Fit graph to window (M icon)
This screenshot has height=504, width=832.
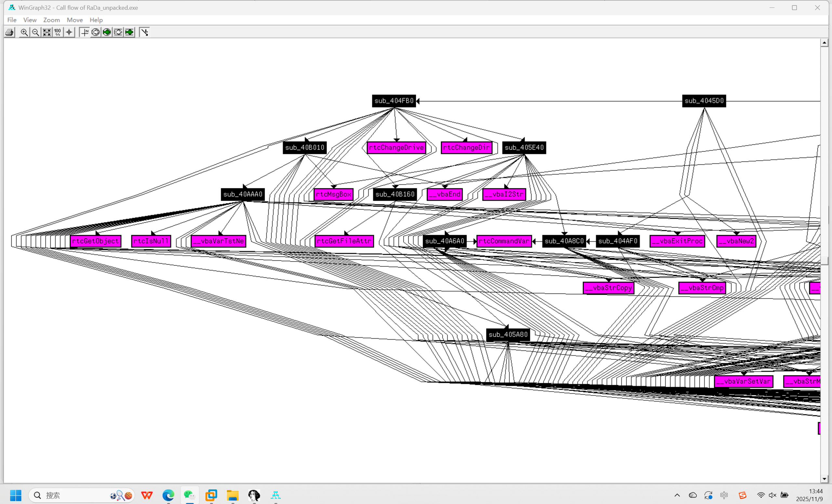tap(46, 32)
